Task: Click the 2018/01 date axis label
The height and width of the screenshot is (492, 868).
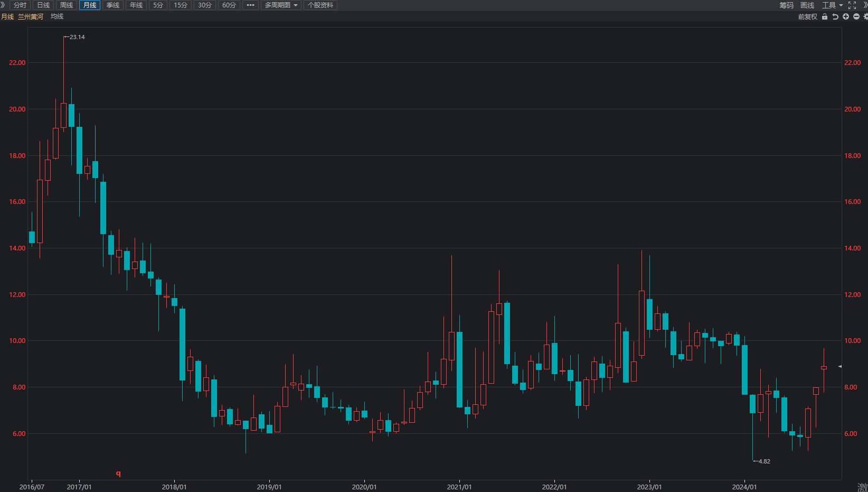Action: pos(174,487)
